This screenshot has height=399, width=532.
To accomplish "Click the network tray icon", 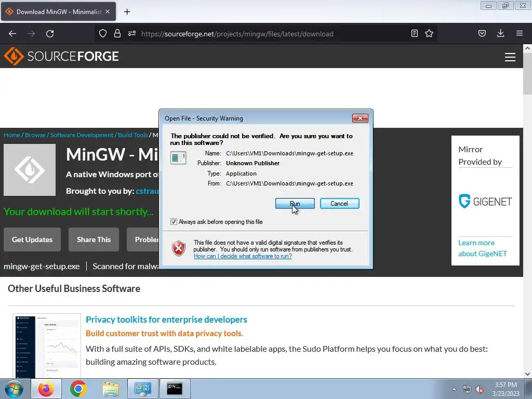I will point(467,390).
